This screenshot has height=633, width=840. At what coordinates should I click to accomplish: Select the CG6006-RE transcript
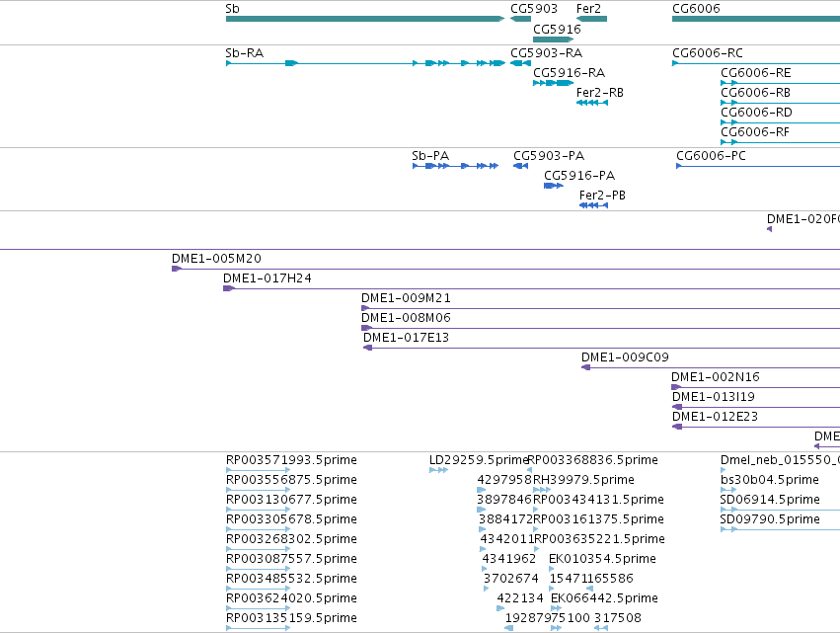pos(780,83)
